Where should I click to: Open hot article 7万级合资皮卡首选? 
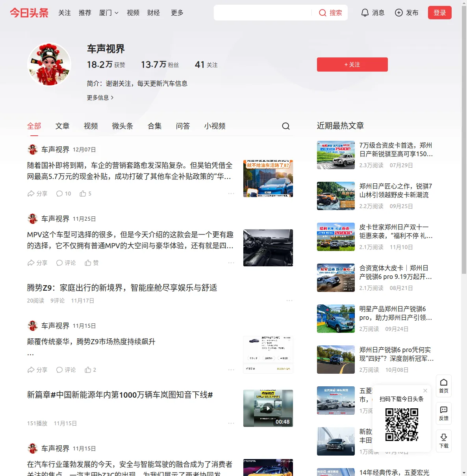click(x=396, y=149)
